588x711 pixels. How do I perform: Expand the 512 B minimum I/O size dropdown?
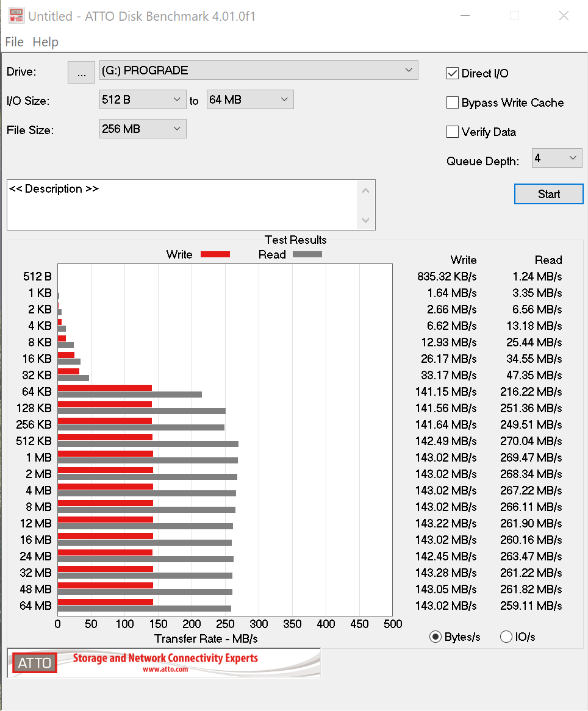[x=143, y=99]
